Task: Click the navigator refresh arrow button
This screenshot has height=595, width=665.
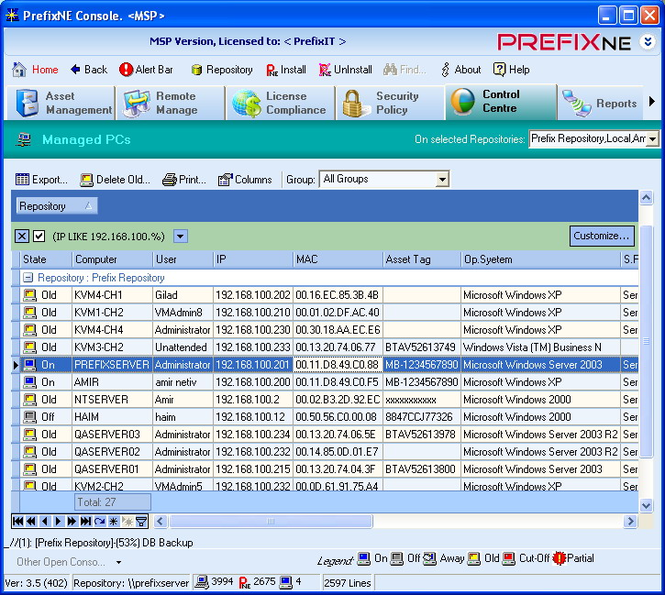Action: pos(100,521)
